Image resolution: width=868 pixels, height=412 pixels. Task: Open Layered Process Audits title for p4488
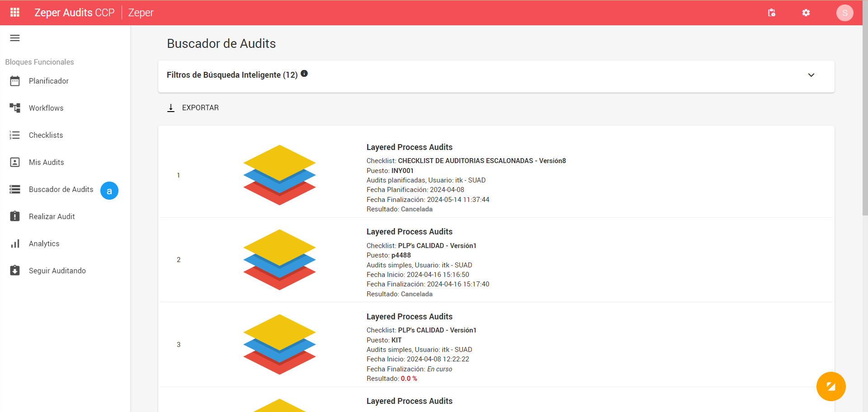[410, 232]
